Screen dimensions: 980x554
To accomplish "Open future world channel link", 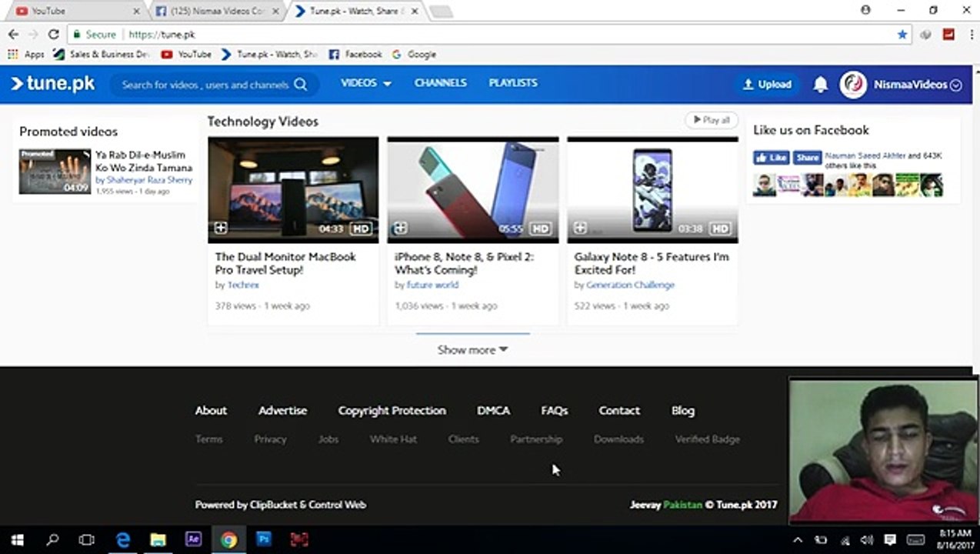I will pos(432,285).
